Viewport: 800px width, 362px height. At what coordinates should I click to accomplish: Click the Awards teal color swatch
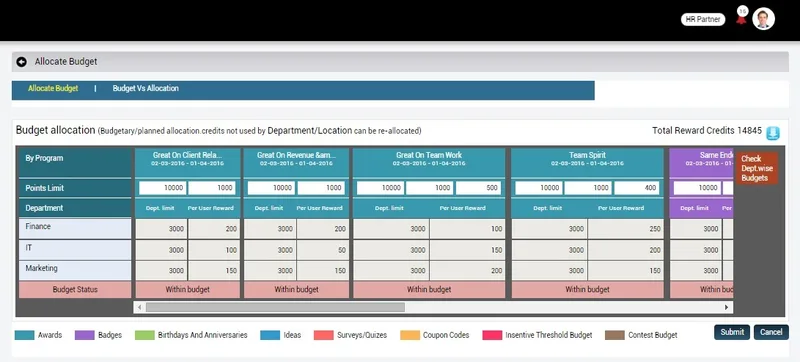pos(24,335)
